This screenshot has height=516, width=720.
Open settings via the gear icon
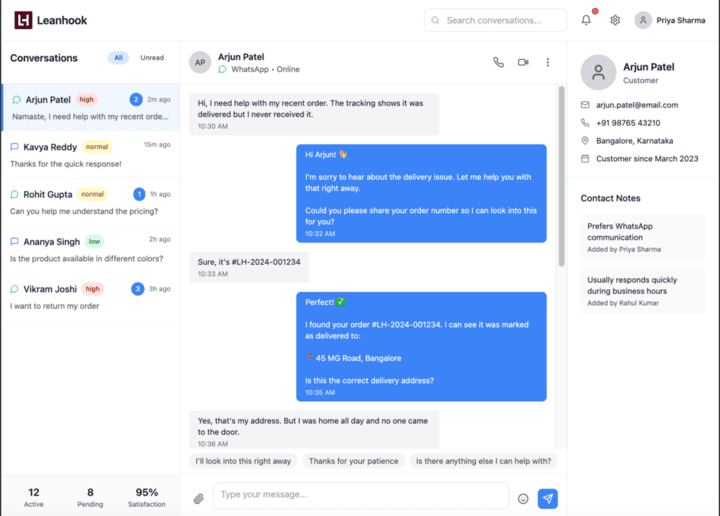615,20
